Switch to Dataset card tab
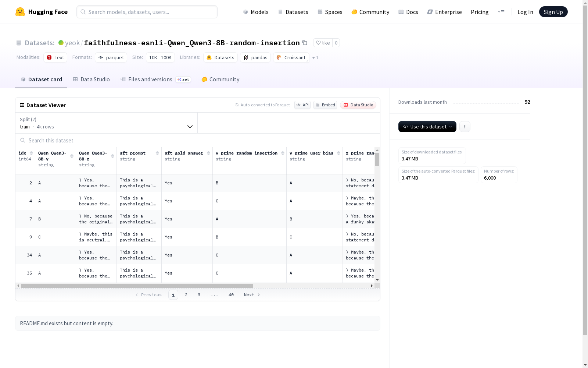Screen dimensions: 588x368 pyautogui.click(x=41, y=79)
